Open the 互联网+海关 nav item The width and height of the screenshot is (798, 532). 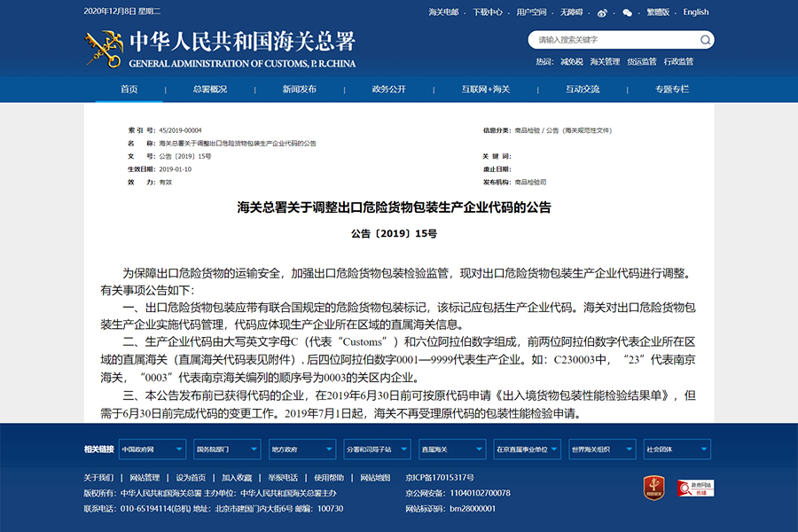click(486, 89)
